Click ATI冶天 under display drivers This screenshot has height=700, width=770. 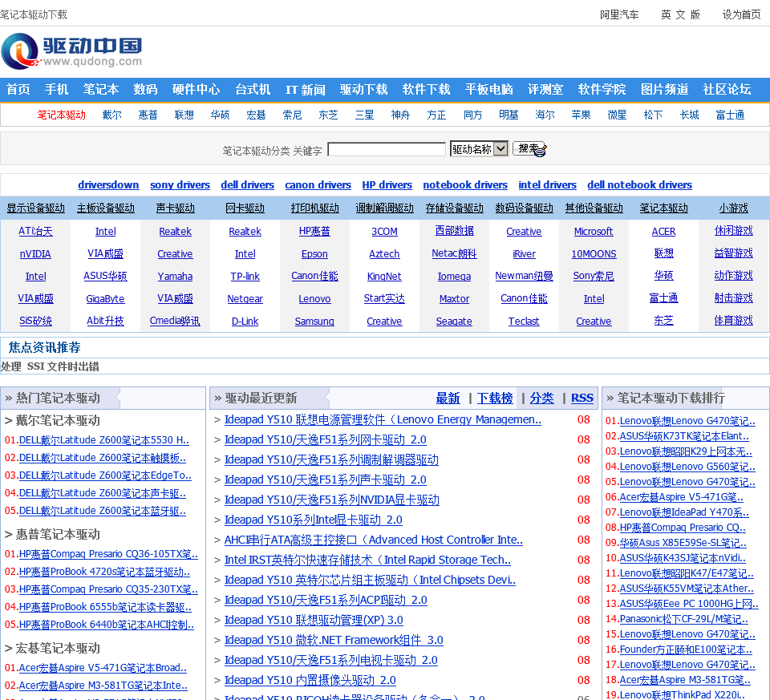[36, 231]
